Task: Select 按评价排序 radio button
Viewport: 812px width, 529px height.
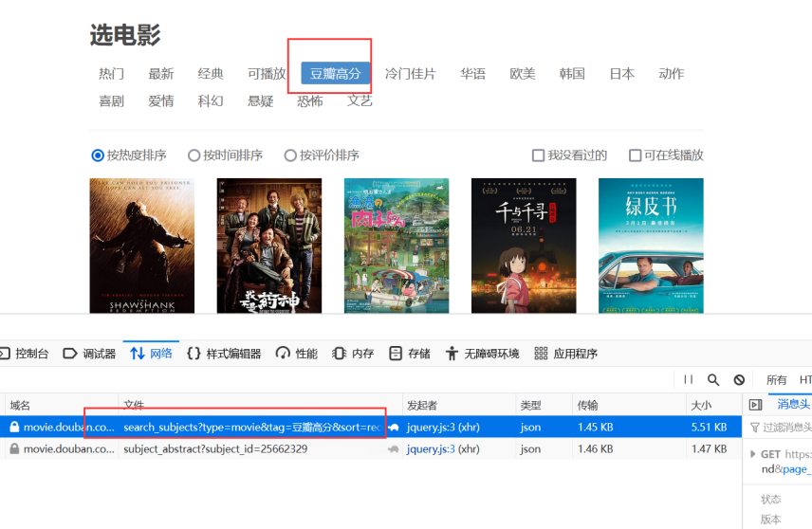Action: [x=290, y=155]
